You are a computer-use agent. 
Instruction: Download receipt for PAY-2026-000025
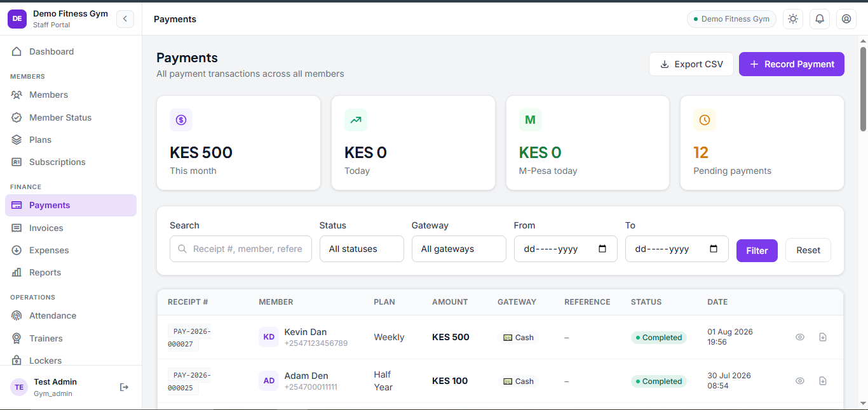click(x=823, y=381)
